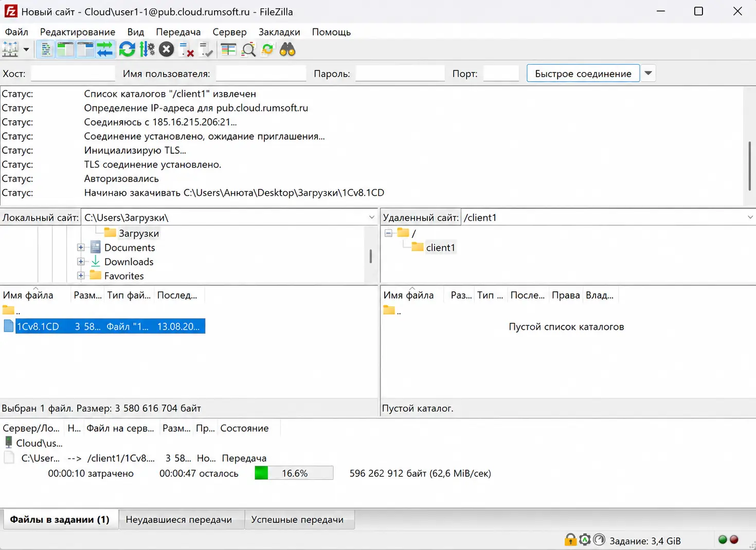The width and height of the screenshot is (756, 550).
Task: Click the green activity indicator light
Action: coord(723,540)
